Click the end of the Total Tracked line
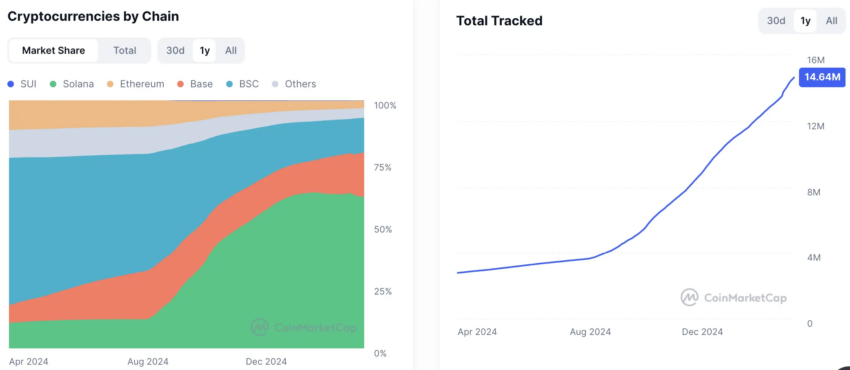The height and width of the screenshot is (370, 850). coord(794,77)
